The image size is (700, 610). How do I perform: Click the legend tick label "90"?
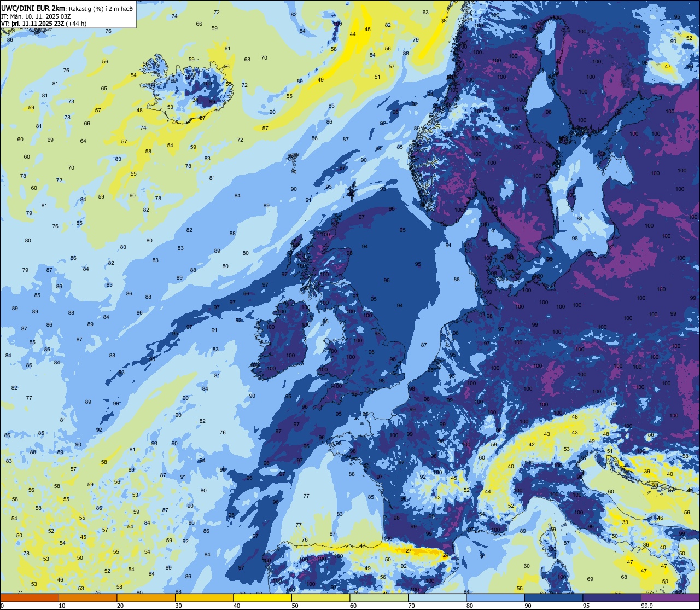pyautogui.click(x=528, y=606)
